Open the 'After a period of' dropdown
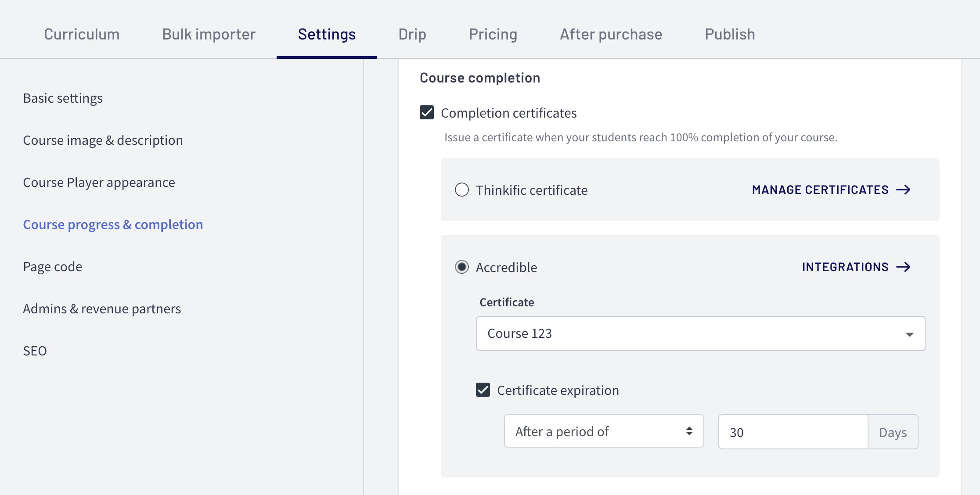This screenshot has width=980, height=495. [x=603, y=431]
